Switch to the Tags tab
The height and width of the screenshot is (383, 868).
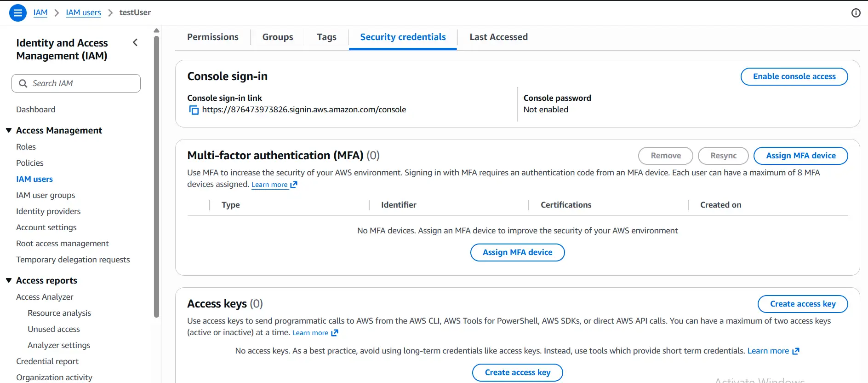(x=326, y=37)
